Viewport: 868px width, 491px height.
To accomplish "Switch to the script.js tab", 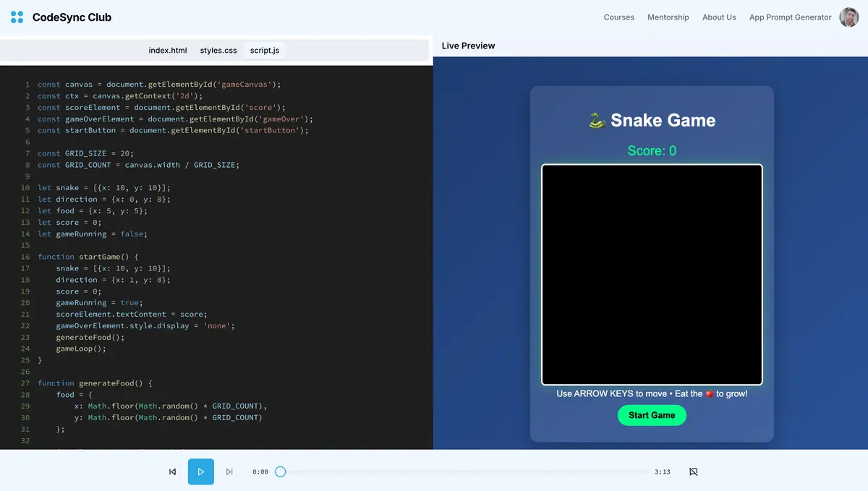I will click(264, 51).
